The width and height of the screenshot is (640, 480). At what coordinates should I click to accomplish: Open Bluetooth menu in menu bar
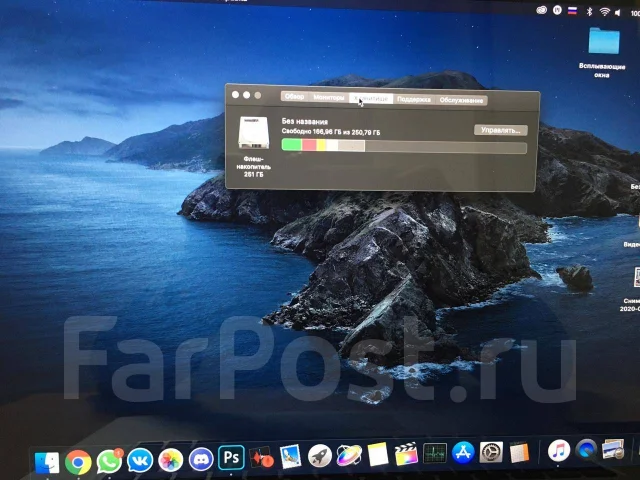(x=589, y=11)
